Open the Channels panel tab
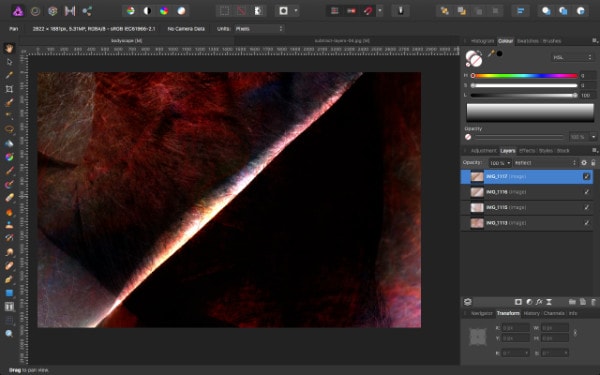Image resolution: width=600 pixels, height=375 pixels. click(554, 313)
